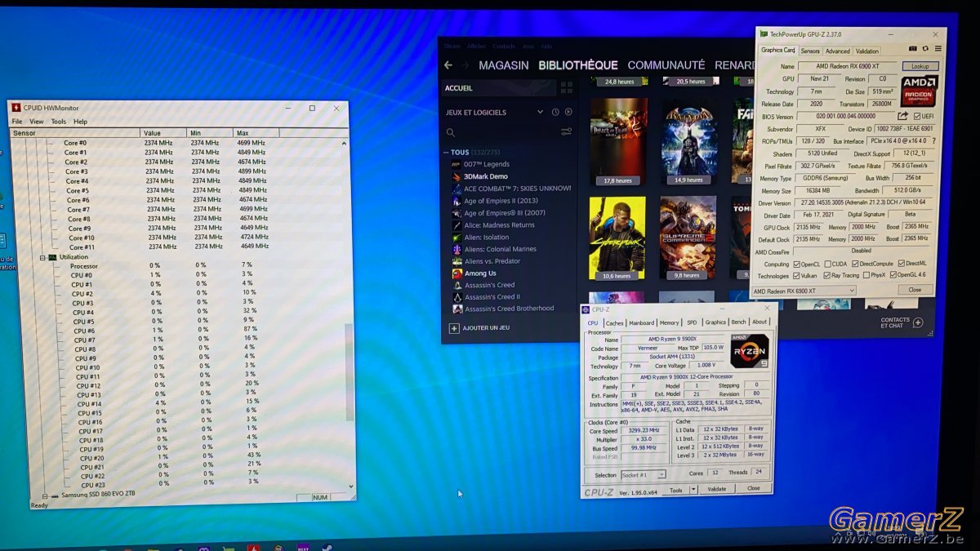Toggle the Vulkan checkbox
The width and height of the screenshot is (980, 551).
(796, 276)
